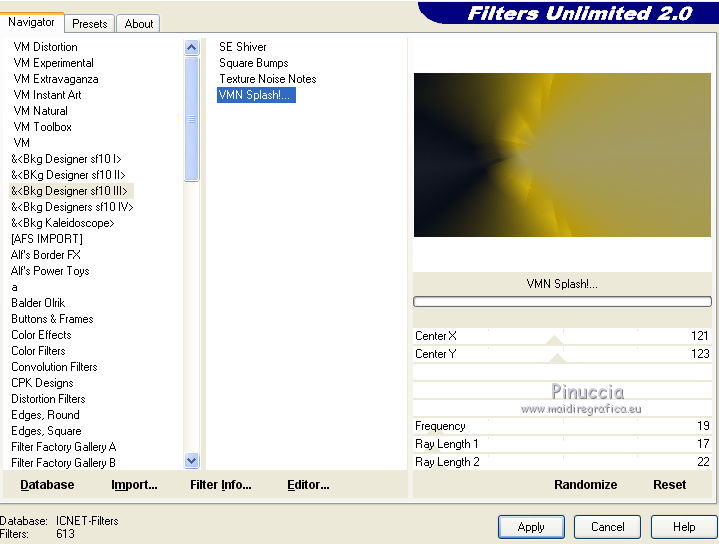Select the Convolution Filters category

[x=54, y=367]
